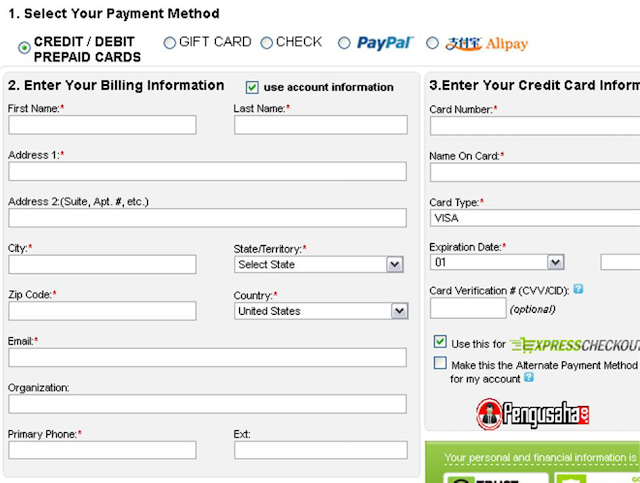Click the Card Verification number field

467,309
